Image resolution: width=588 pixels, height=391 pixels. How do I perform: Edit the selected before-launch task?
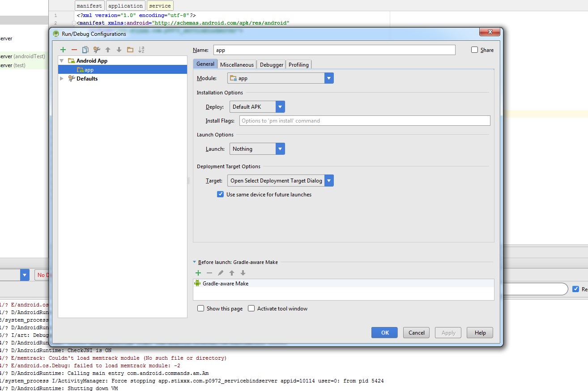click(x=221, y=273)
